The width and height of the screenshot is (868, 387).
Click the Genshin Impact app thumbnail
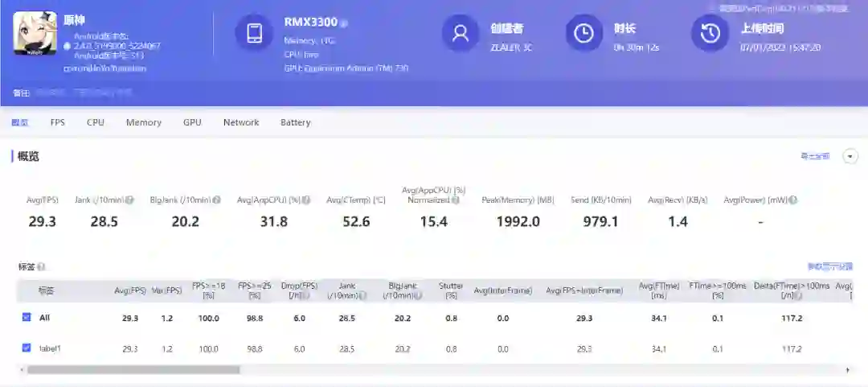click(35, 33)
